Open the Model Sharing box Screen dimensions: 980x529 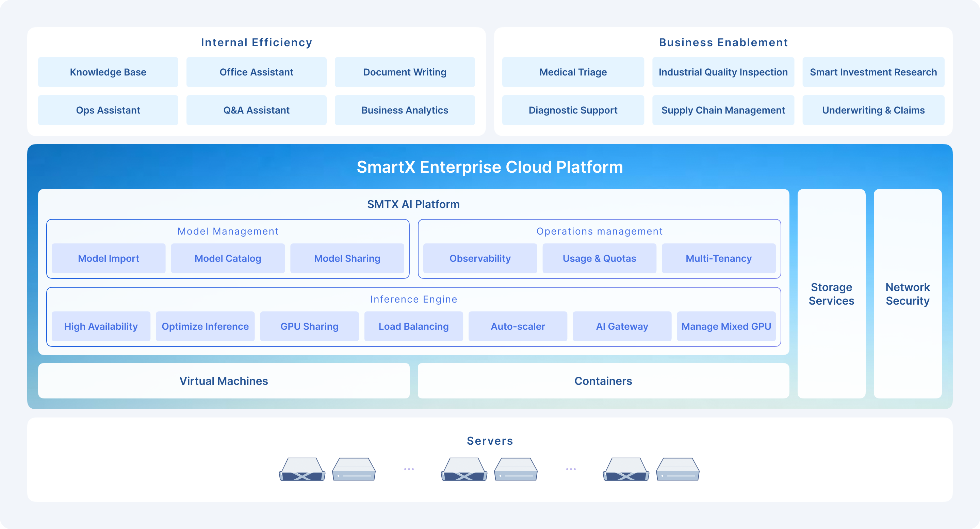[x=347, y=258]
